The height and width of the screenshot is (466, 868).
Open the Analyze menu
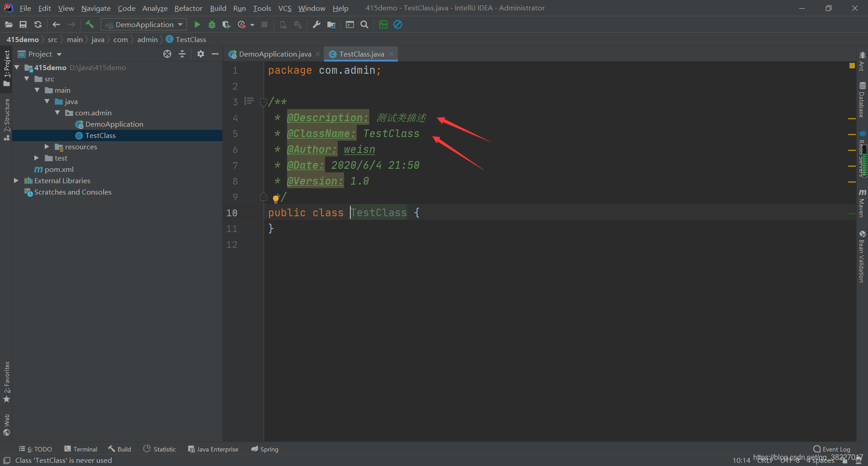point(155,8)
